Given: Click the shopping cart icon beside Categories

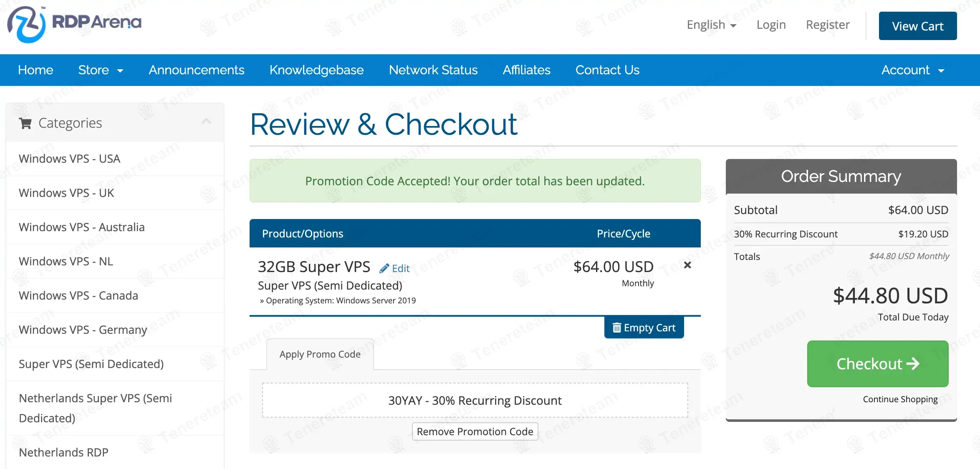Looking at the screenshot, I should pyautogui.click(x=26, y=123).
